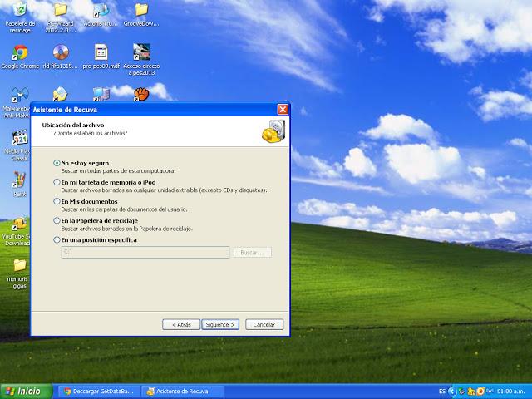
Task: Switch to Descargar GetDataBack taskbar item
Action: click(100, 391)
